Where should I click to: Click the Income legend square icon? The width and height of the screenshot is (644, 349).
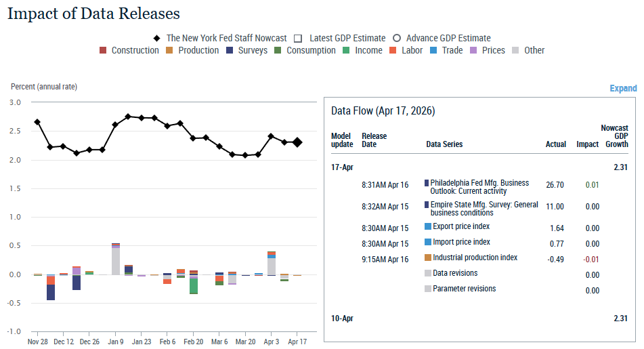point(347,50)
